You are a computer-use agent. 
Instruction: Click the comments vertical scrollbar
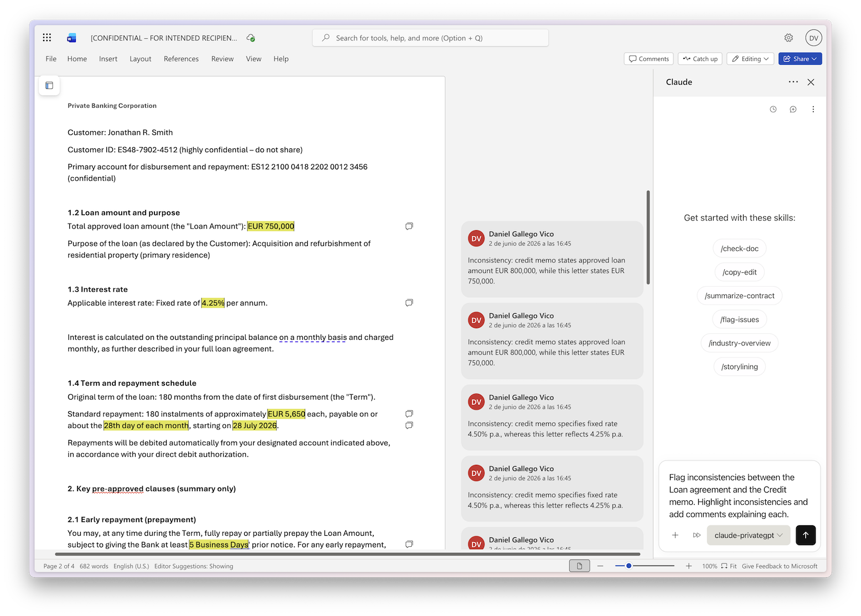click(648, 237)
